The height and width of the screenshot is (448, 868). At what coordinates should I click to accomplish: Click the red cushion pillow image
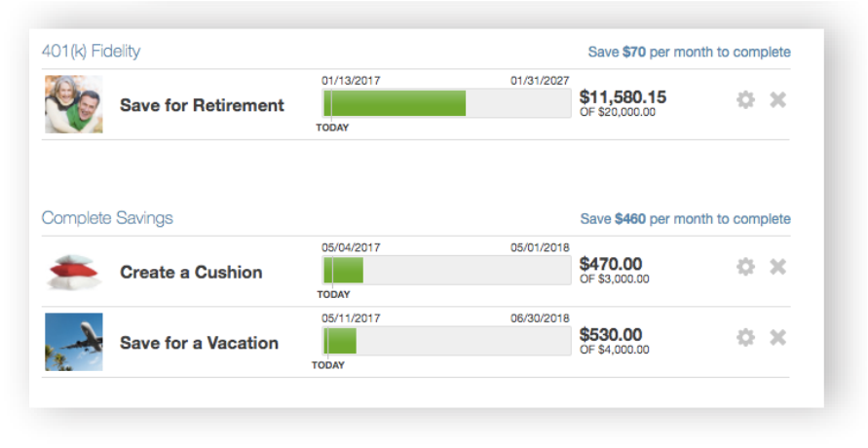tap(74, 272)
